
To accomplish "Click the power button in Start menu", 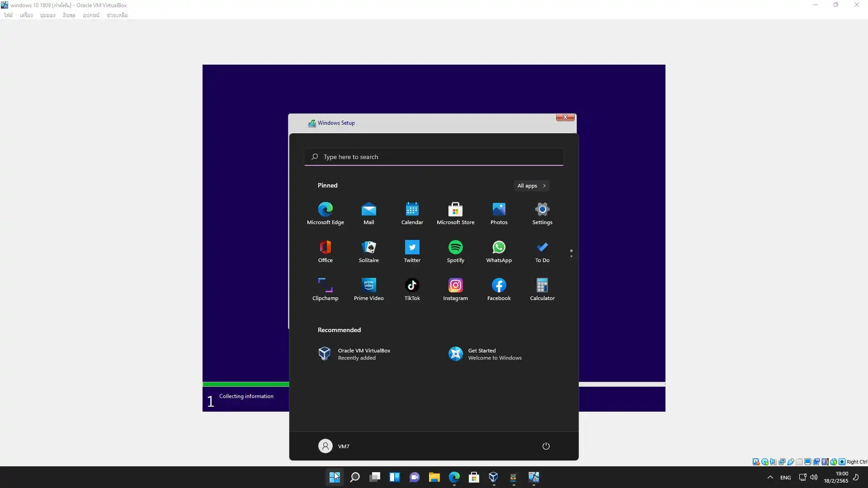I will coord(546,446).
